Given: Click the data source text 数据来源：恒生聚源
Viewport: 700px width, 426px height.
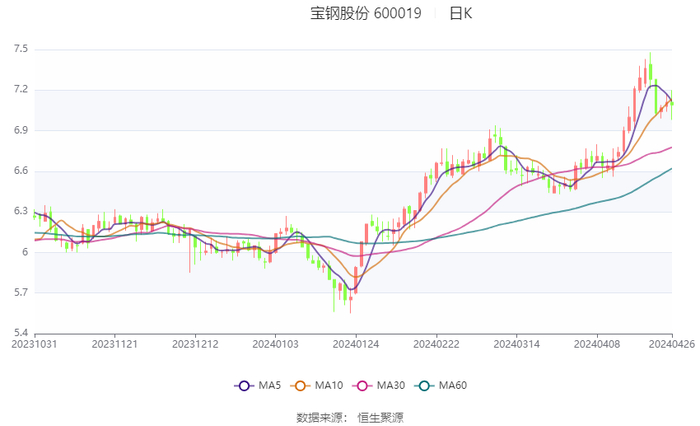Looking at the screenshot, I should [x=350, y=418].
